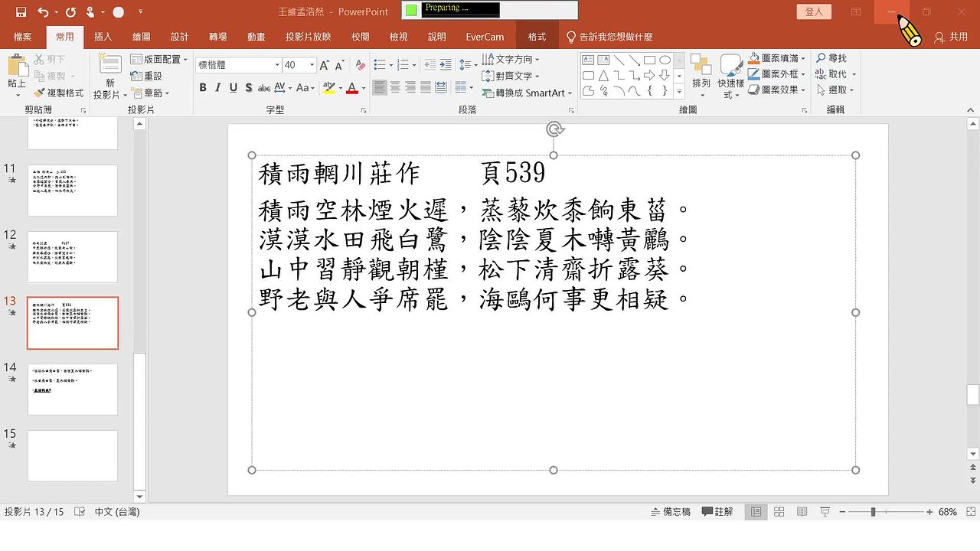Click 轉換成 SmartArt button
Image resolution: width=980 pixels, height=551 pixels.
pyautogui.click(x=527, y=93)
